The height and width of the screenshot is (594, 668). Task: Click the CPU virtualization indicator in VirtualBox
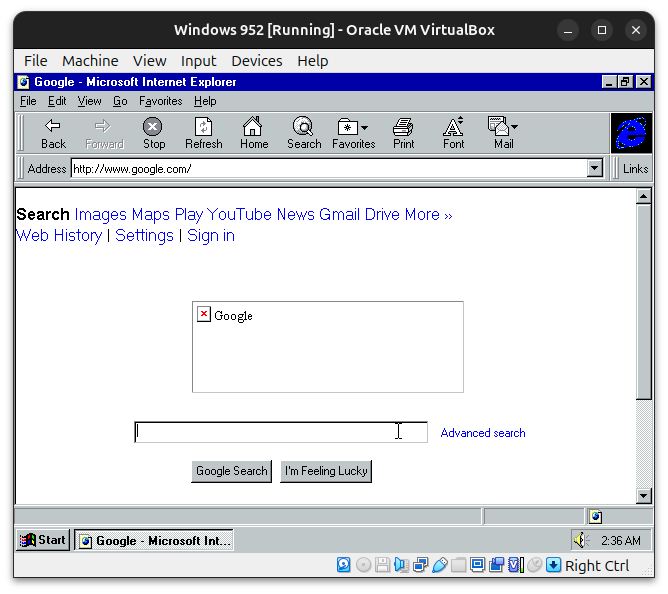[x=515, y=565]
